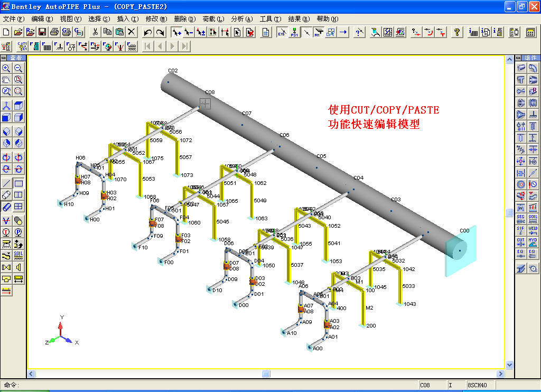Click the result grid table icon

tap(46, 46)
